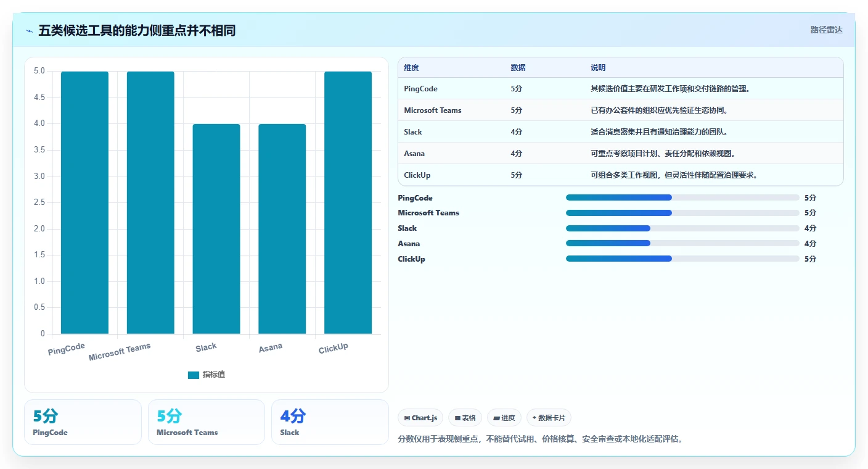This screenshot has height=469, width=868.
Task: Click the Asana description about 依赖视图
Action: 663,154
